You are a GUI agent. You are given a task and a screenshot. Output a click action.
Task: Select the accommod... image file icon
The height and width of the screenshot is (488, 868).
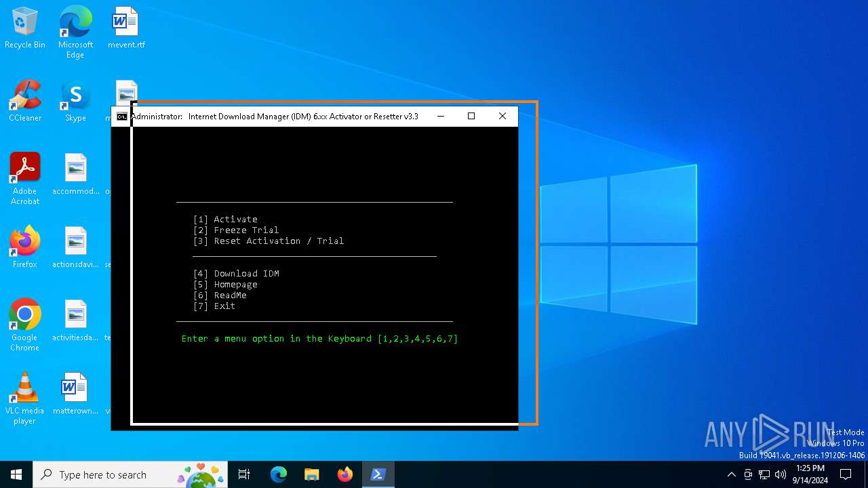pos(75,174)
